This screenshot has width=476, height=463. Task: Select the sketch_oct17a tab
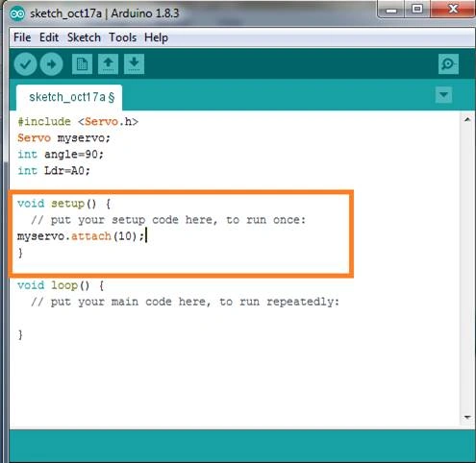pos(69,97)
